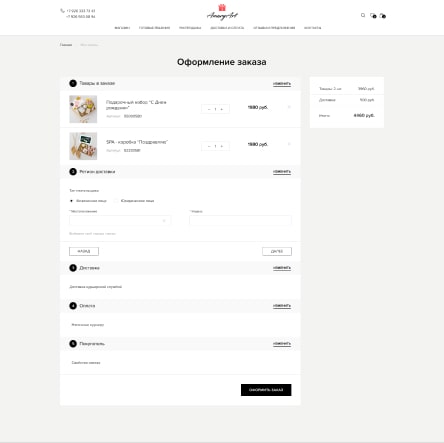
Task: Open the first item in the navigation menu
Action: coord(122,28)
